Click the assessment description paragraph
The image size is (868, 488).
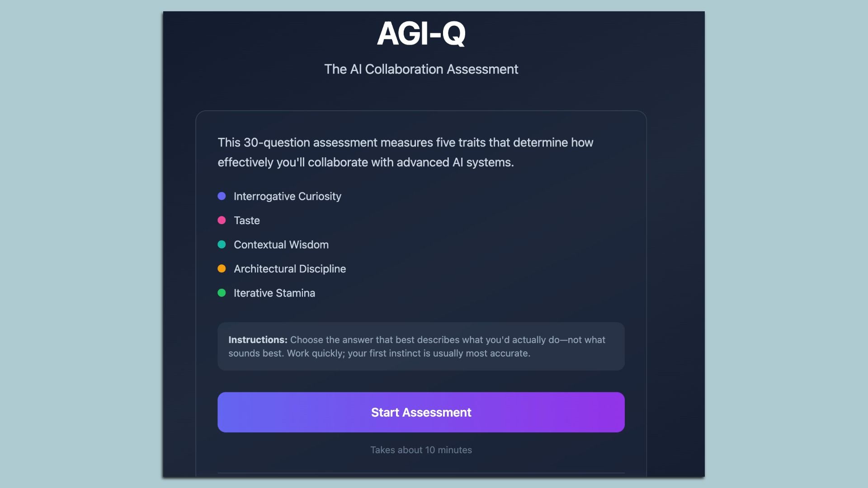point(405,152)
